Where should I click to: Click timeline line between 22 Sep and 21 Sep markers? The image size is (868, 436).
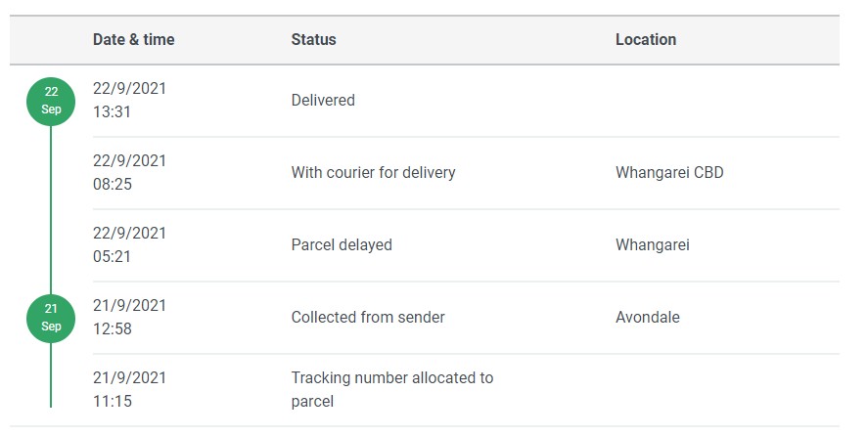[x=51, y=209]
